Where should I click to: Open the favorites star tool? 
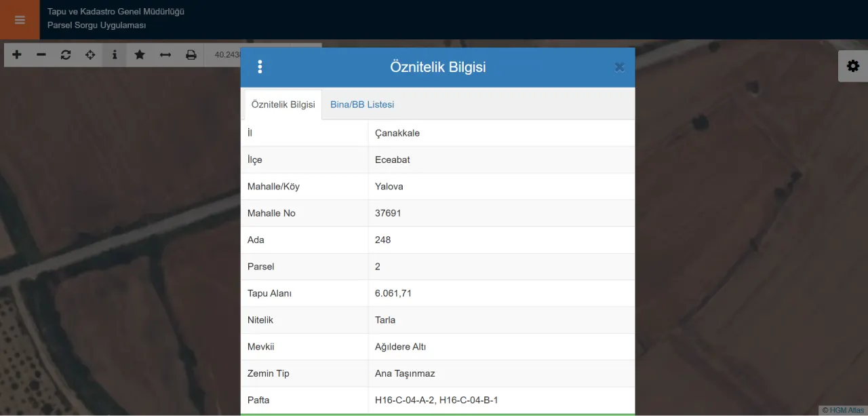coord(140,55)
